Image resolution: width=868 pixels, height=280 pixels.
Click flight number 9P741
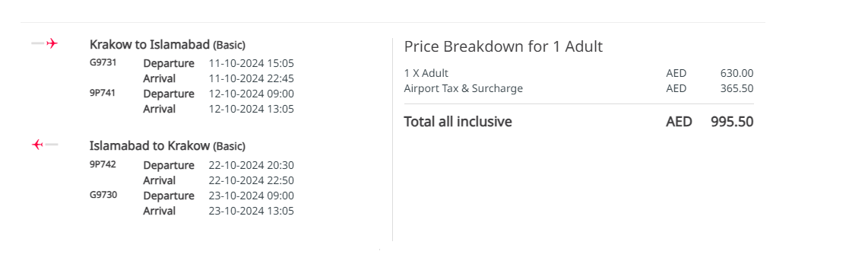click(x=103, y=93)
